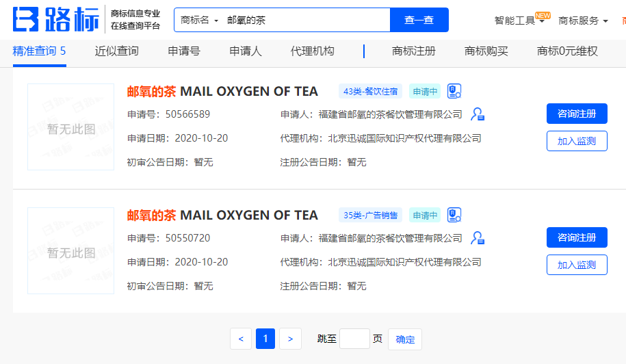This screenshot has width=626, height=364.
Task: Click application number 50566589 text
Action: coord(187,114)
